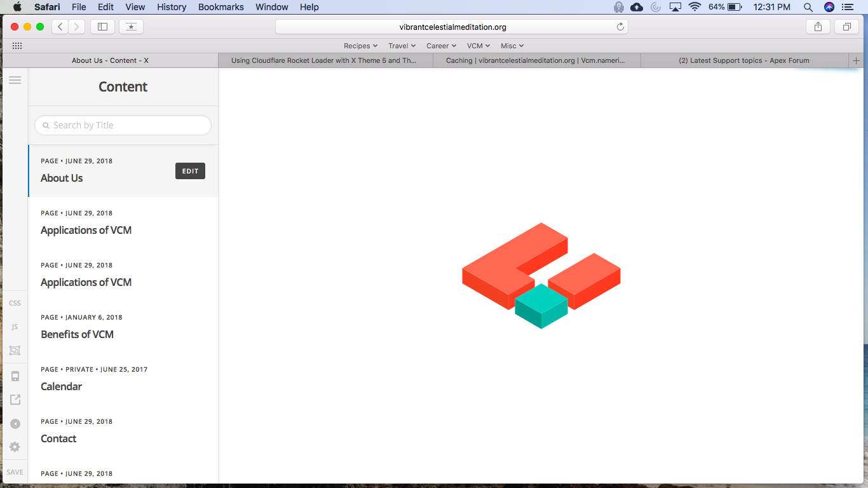Reload the page with the refresh icon
The height and width of the screenshot is (488, 868).
pyautogui.click(x=620, y=27)
